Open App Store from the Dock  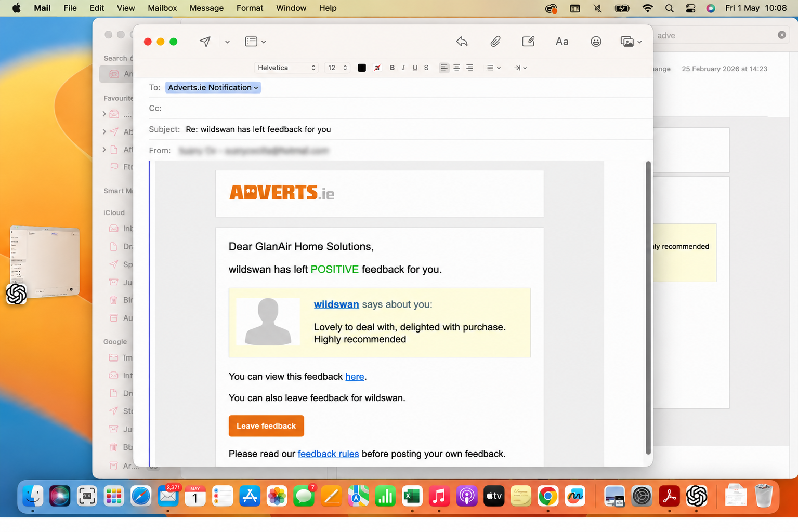tap(250, 497)
